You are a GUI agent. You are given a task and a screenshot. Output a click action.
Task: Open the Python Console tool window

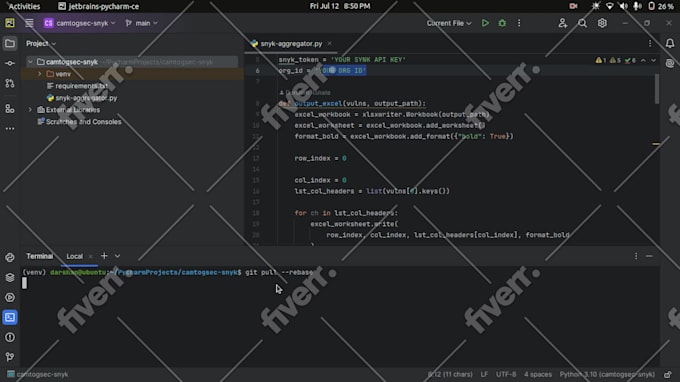[x=10, y=257]
